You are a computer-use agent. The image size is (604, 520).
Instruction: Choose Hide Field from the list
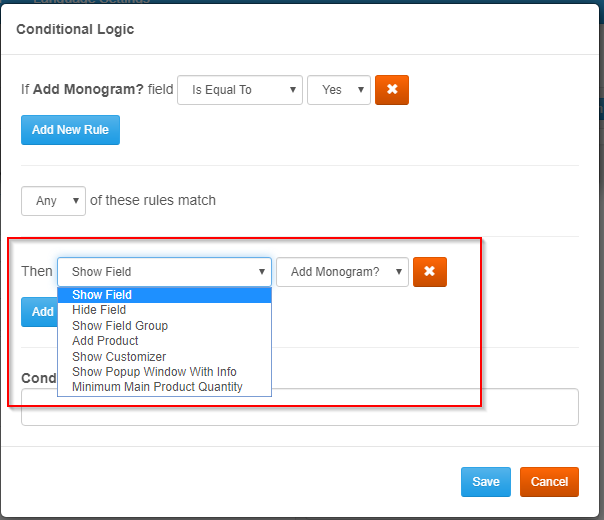(164, 310)
